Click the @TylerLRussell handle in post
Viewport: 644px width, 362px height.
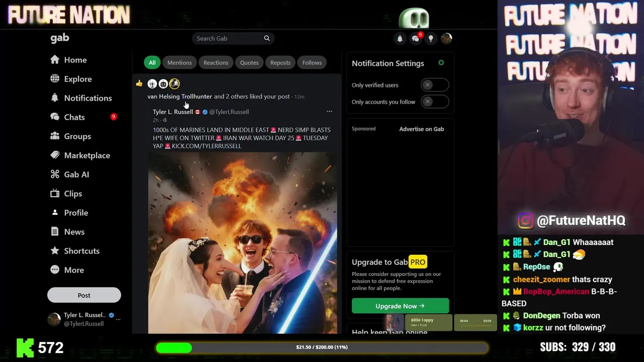[x=229, y=112]
